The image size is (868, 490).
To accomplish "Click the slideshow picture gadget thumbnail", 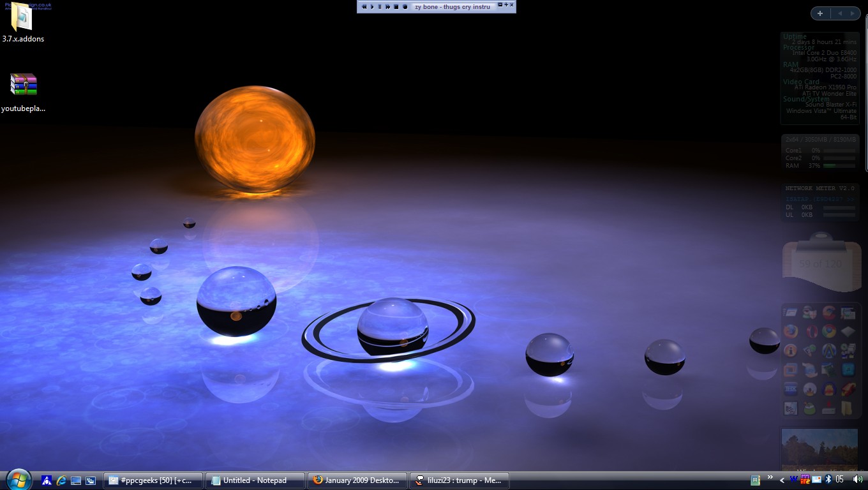I will tap(819, 449).
